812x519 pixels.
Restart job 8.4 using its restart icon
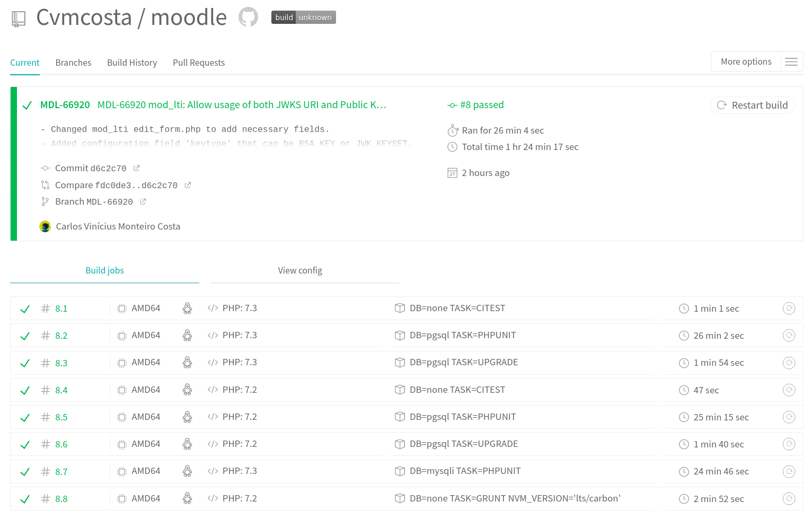789,390
